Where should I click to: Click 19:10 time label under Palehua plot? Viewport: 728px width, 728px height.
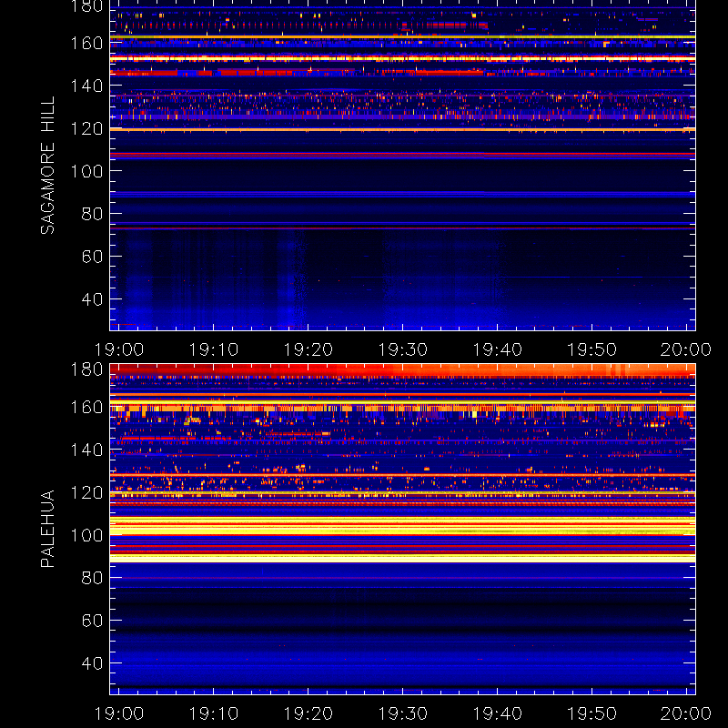tap(214, 713)
